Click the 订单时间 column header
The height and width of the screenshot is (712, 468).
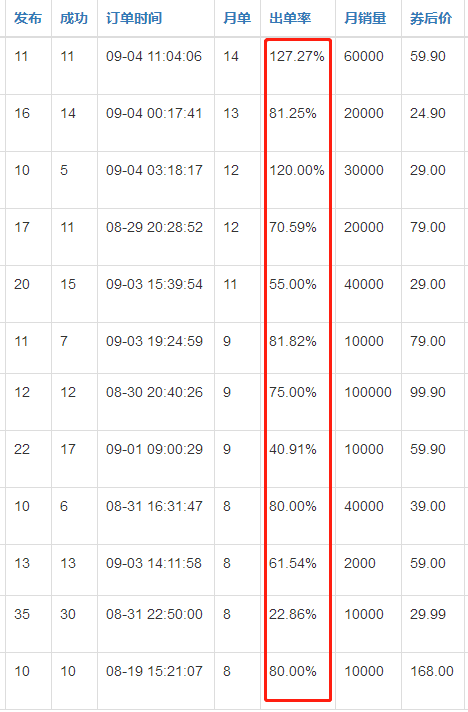134,19
